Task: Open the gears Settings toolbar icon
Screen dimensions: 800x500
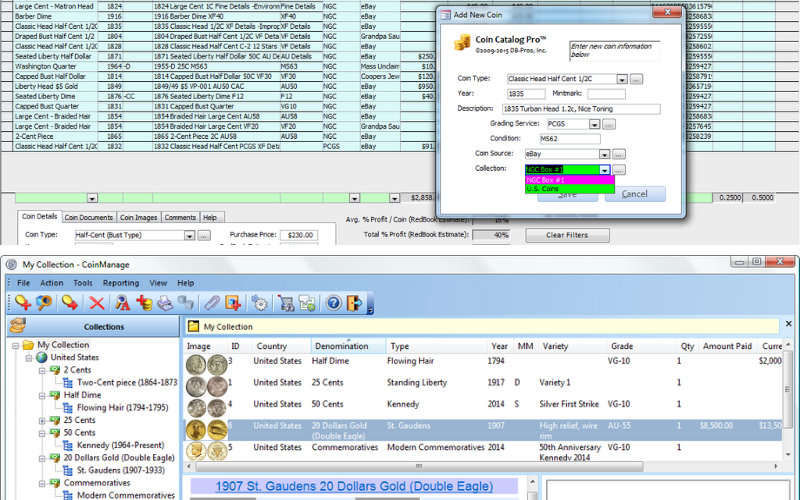Action: click(259, 303)
